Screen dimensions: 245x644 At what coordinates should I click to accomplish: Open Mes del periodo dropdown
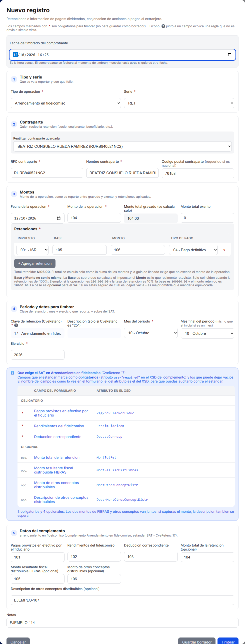coord(151,333)
